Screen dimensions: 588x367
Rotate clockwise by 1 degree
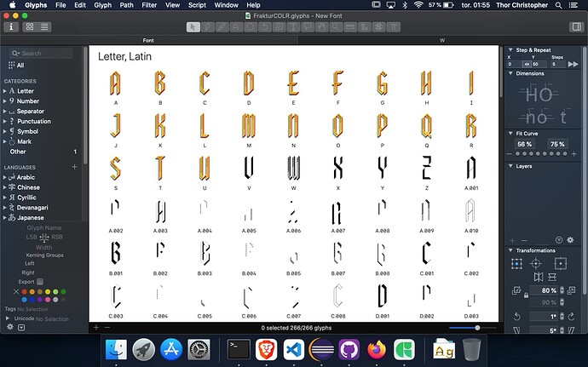(x=572, y=317)
